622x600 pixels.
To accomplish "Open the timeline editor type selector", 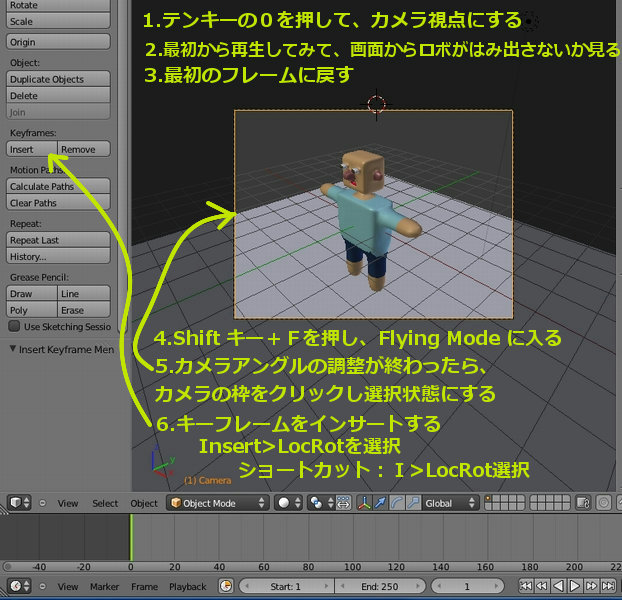I will coord(19,586).
